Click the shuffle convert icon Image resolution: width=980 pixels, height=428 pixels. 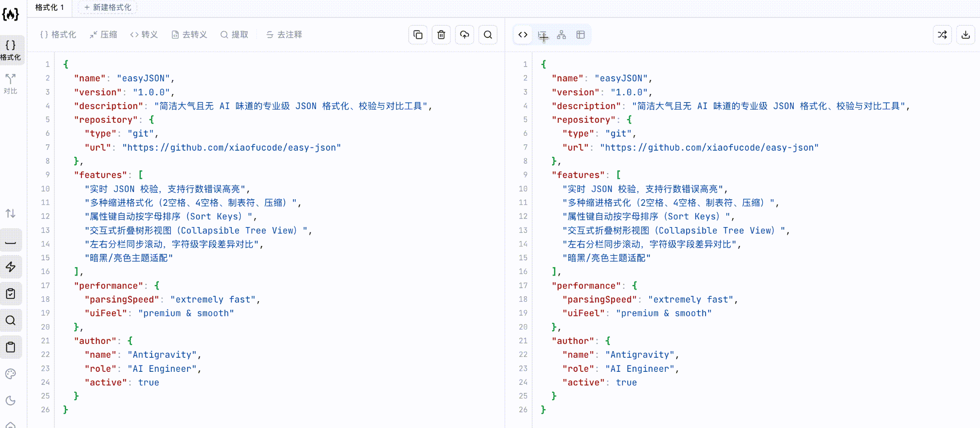[x=942, y=35]
